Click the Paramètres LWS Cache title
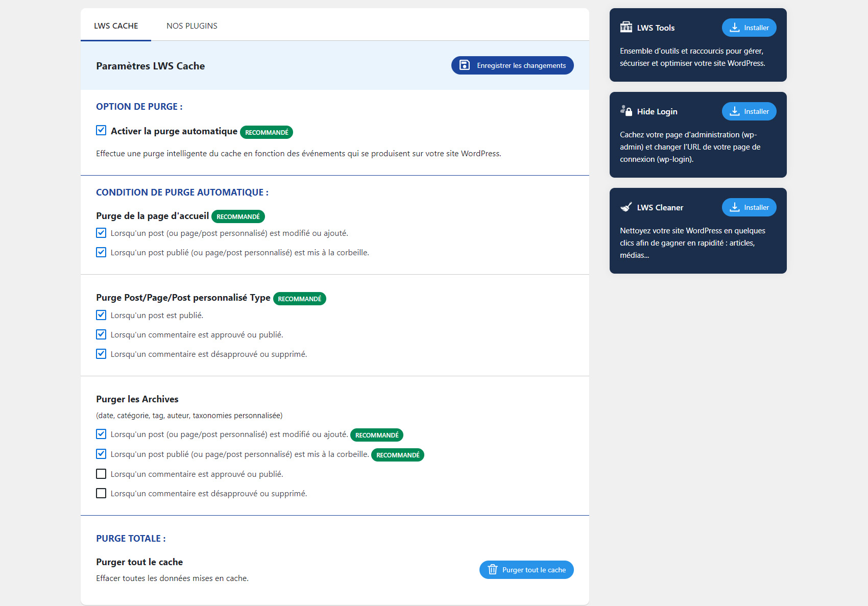This screenshot has width=868, height=606. pyautogui.click(x=151, y=66)
